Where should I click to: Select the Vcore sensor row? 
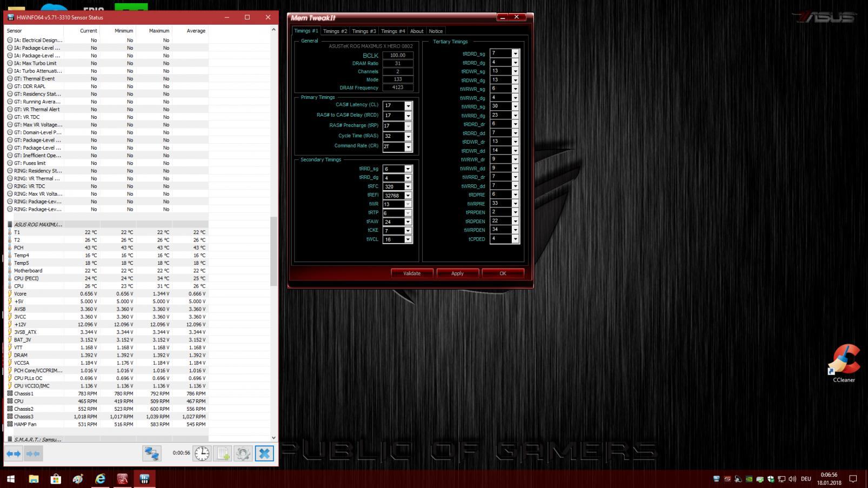[107, 293]
